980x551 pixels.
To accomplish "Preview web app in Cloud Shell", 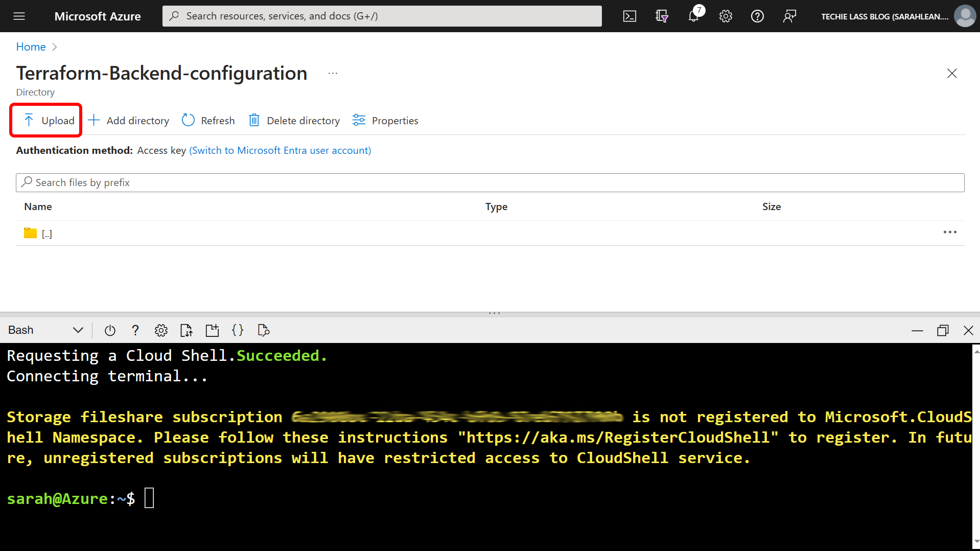I will pos(263,330).
